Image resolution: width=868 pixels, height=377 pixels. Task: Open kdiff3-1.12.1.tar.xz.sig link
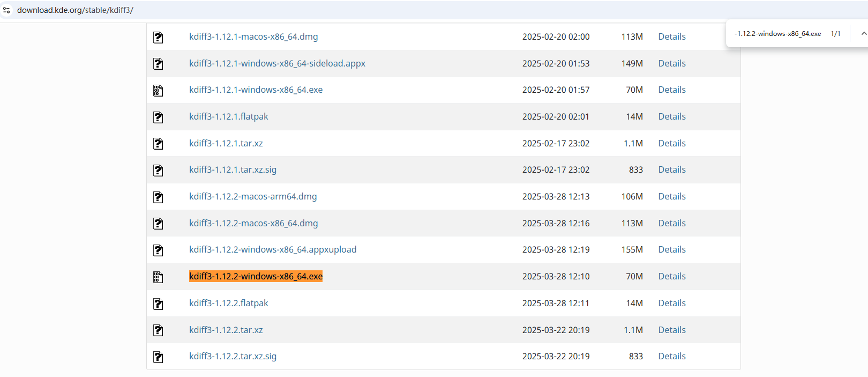click(233, 169)
